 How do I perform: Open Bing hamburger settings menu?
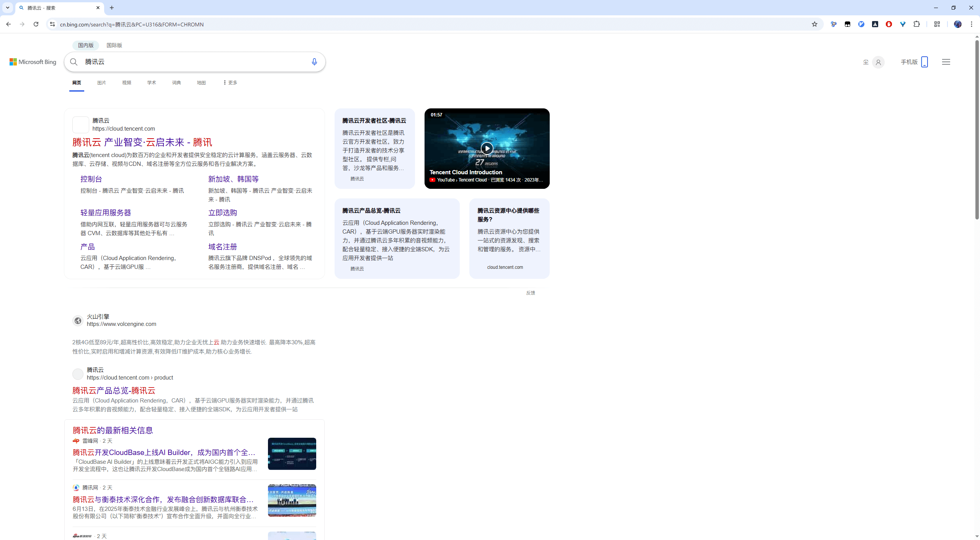point(946,62)
